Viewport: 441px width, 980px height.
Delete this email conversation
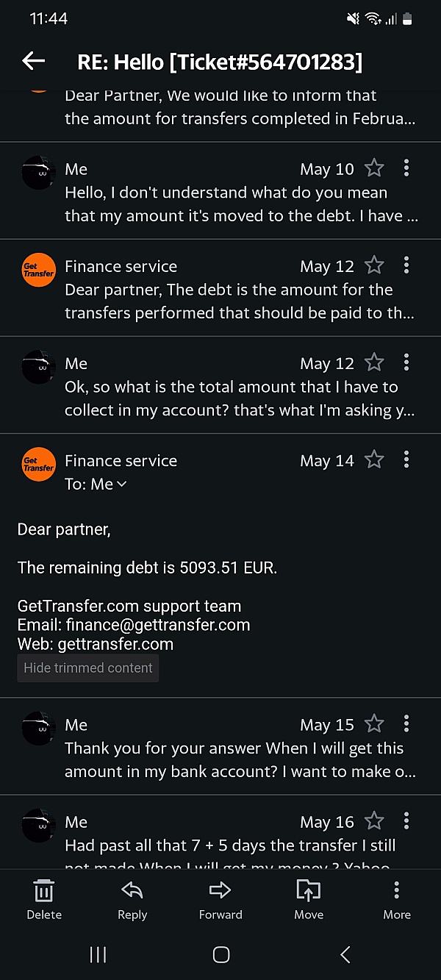[x=44, y=899]
